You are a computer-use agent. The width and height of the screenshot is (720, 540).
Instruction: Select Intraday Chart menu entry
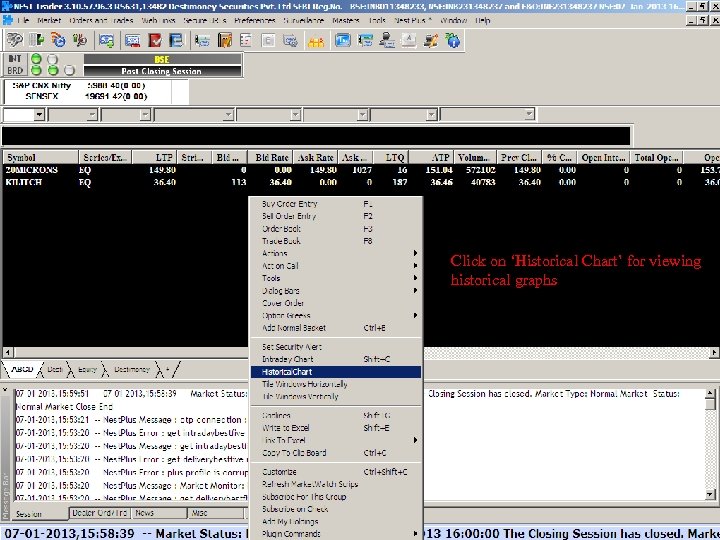point(336,359)
